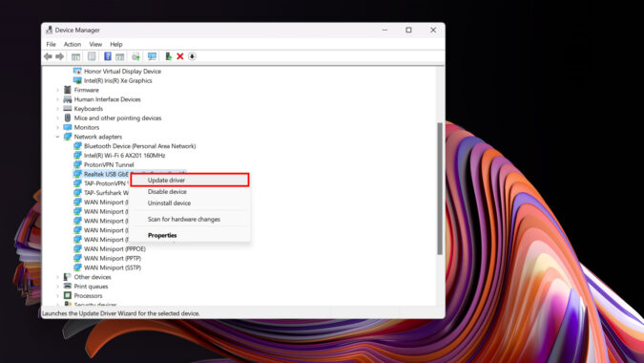The height and width of the screenshot is (363, 644).
Task: Open the View menu
Action: [x=95, y=44]
